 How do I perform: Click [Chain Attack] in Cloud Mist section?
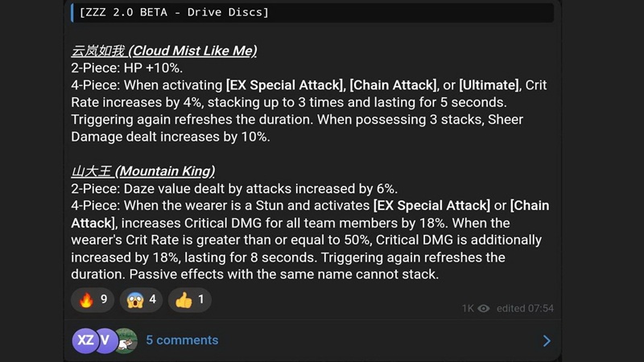tap(394, 85)
